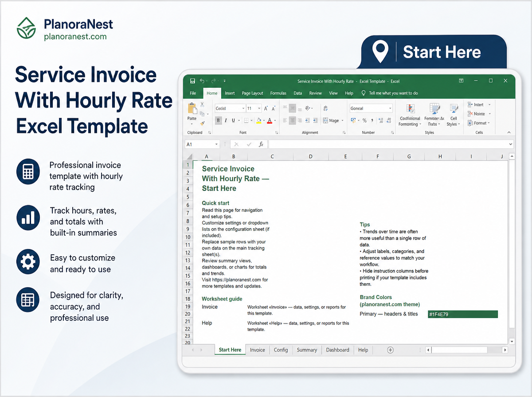Click Format in the Cells group

tap(478, 123)
